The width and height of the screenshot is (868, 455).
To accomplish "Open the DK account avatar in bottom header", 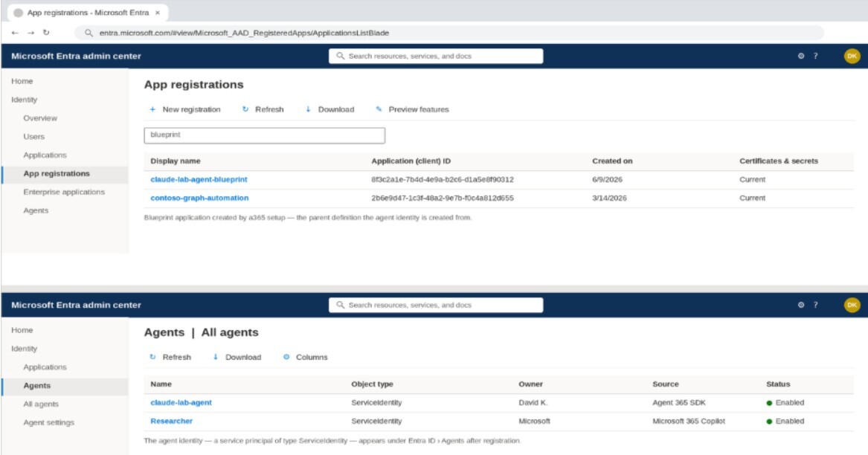I will tap(852, 305).
